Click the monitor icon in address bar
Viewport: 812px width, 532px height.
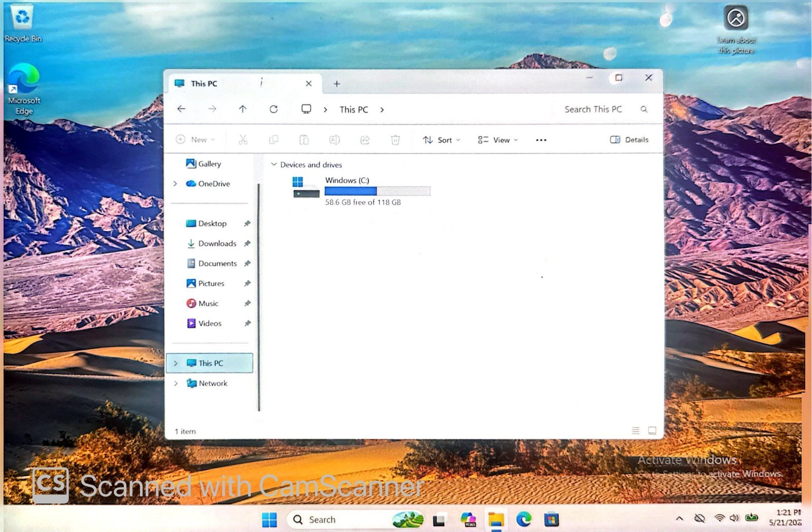(x=306, y=109)
